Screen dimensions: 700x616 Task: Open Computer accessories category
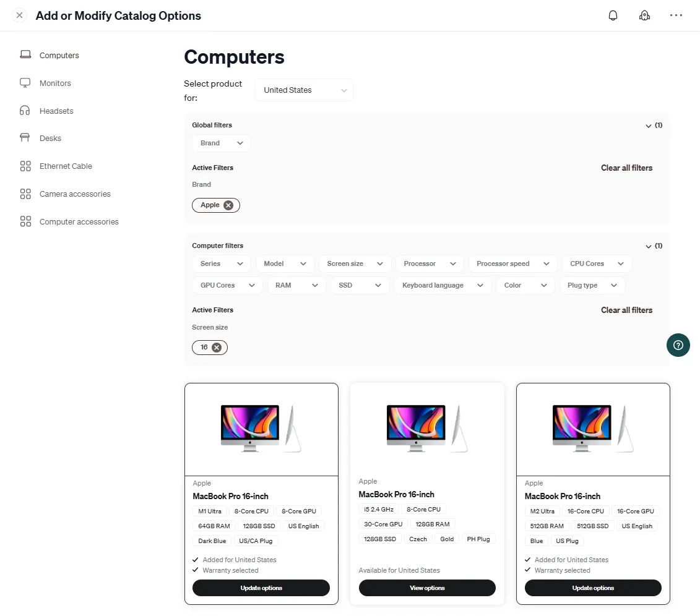tap(79, 221)
